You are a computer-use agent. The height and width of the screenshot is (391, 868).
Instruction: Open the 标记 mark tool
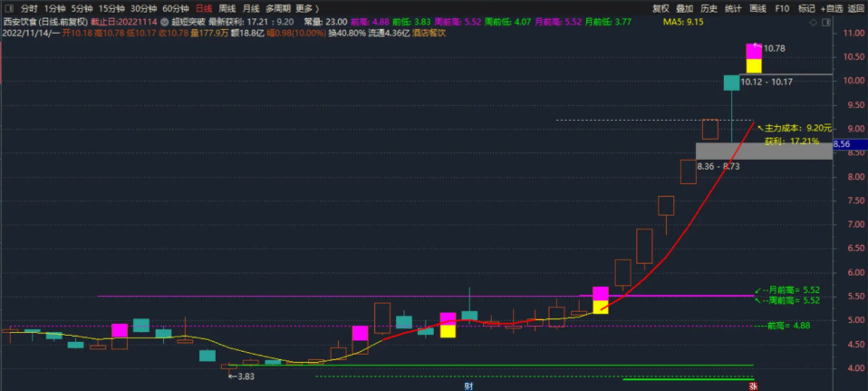[805, 7]
